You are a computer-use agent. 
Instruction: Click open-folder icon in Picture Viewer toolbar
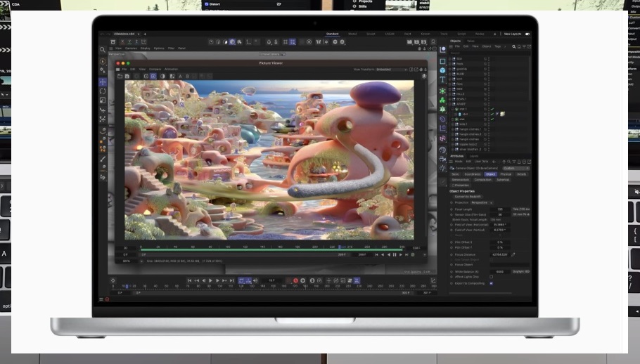[x=120, y=76]
